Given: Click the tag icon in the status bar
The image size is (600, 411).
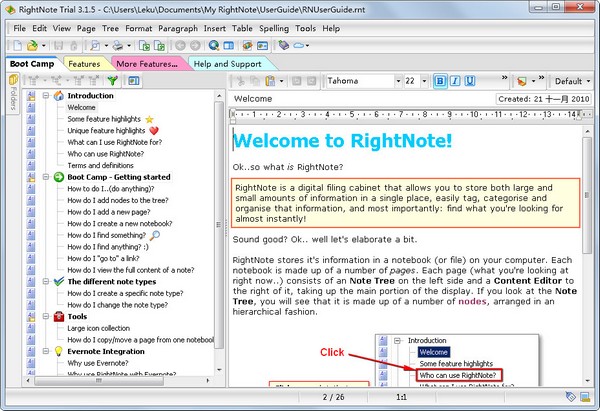Looking at the screenshot, I should [x=570, y=396].
